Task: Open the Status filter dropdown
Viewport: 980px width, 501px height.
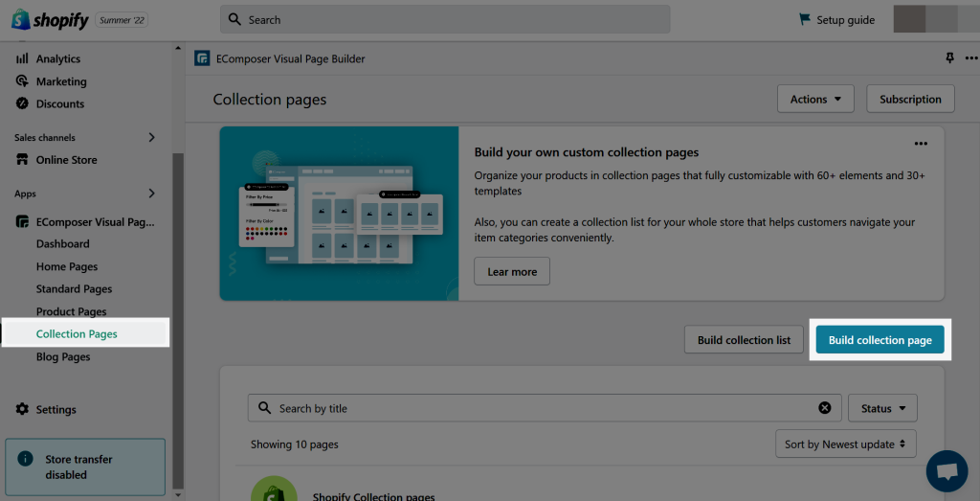Action: (882, 408)
